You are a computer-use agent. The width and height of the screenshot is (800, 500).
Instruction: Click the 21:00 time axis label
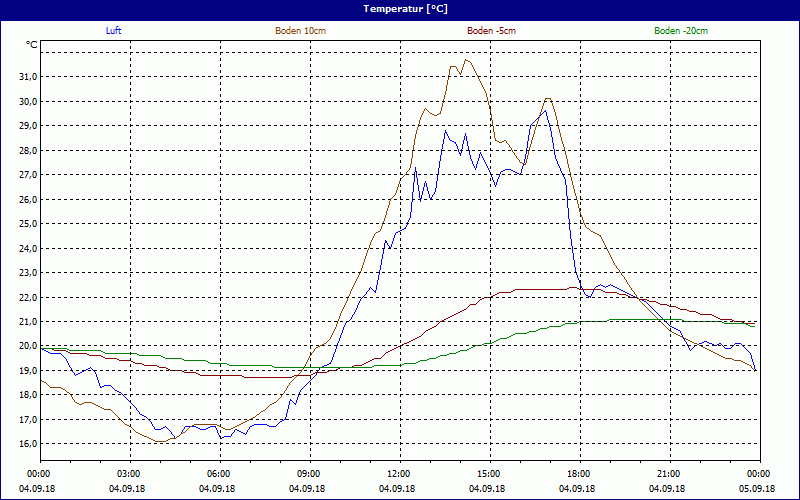coord(668,474)
